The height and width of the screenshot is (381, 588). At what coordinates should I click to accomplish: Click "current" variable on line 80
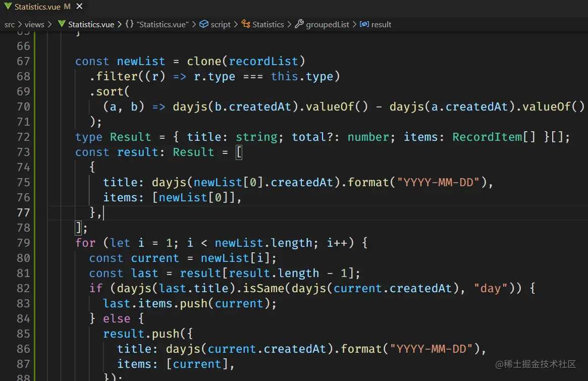155,258
